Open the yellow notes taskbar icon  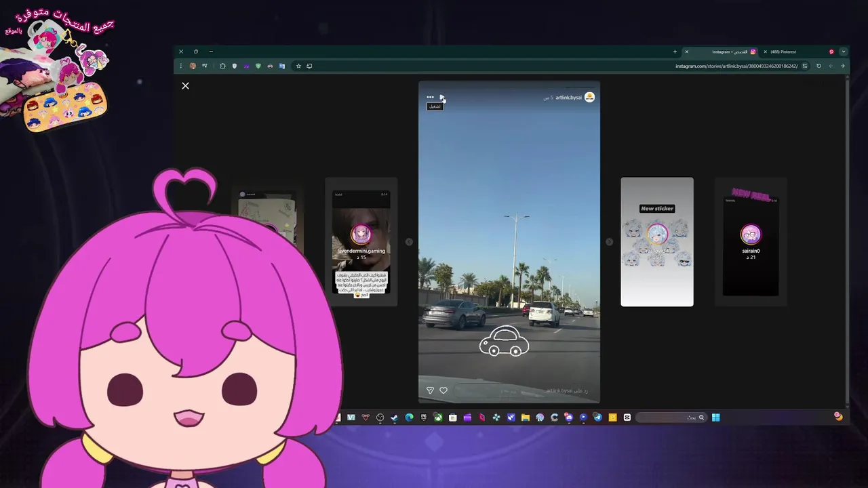pyautogui.click(x=612, y=418)
